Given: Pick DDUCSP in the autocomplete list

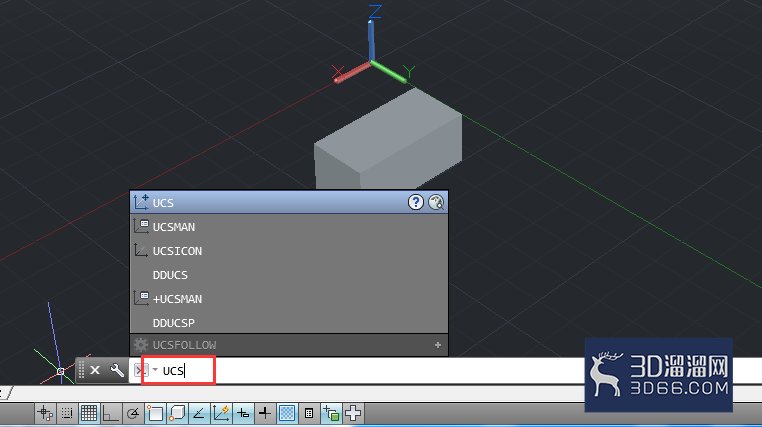Looking at the screenshot, I should (x=289, y=323).
